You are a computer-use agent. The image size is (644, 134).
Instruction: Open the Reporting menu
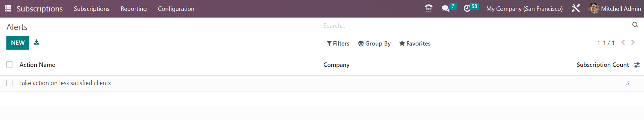(134, 9)
